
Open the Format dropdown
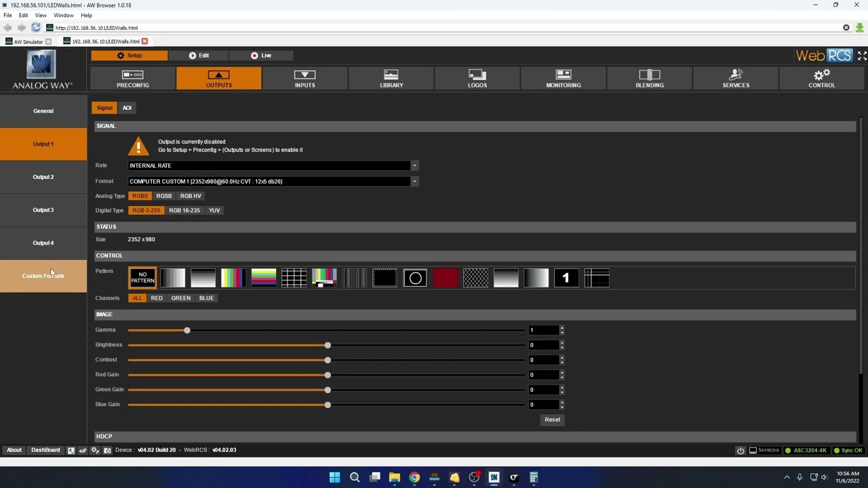click(273, 182)
